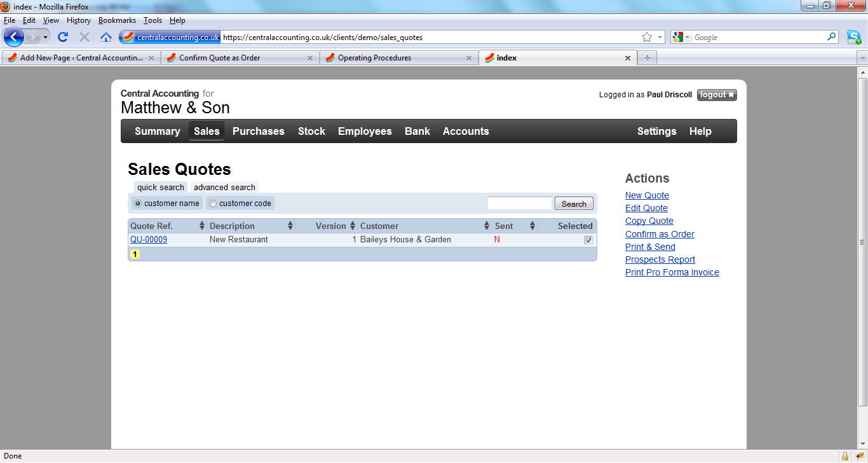
Task: Open the History menu
Action: [79, 20]
